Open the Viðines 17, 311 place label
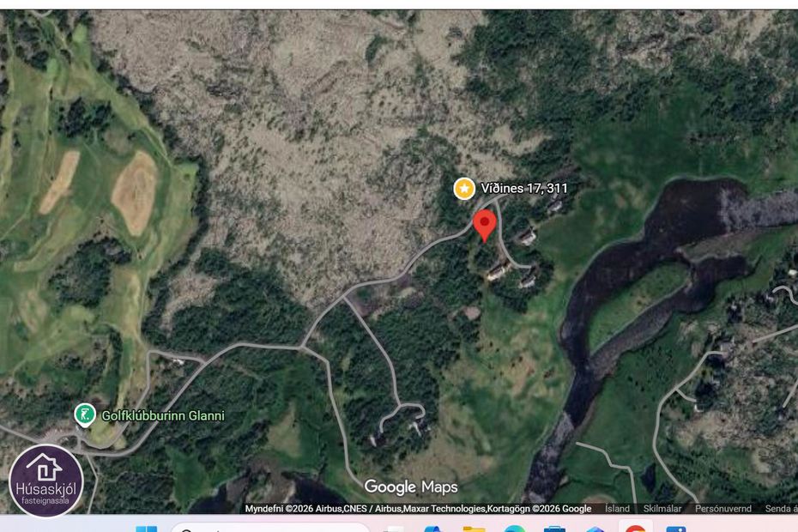The width and height of the screenshot is (798, 532). [523, 189]
